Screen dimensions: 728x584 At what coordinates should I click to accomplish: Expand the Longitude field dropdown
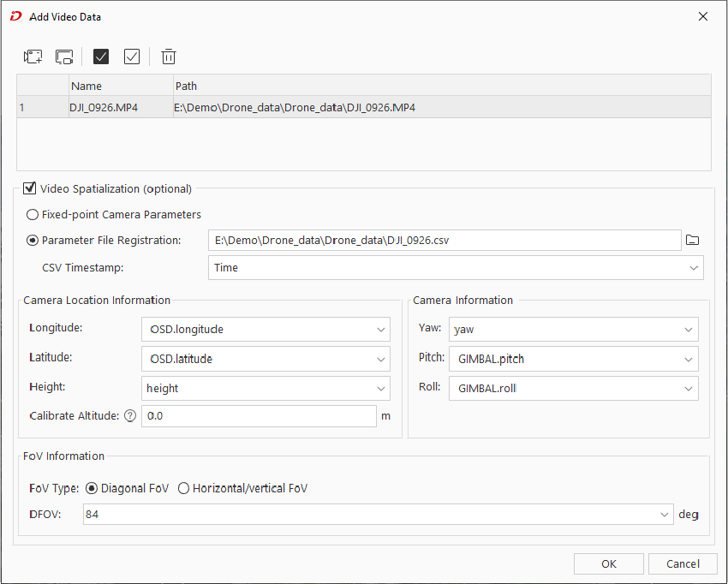[x=266, y=330]
